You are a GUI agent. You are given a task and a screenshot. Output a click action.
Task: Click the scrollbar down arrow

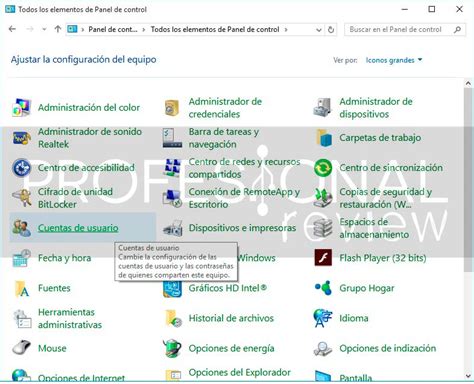click(468, 376)
